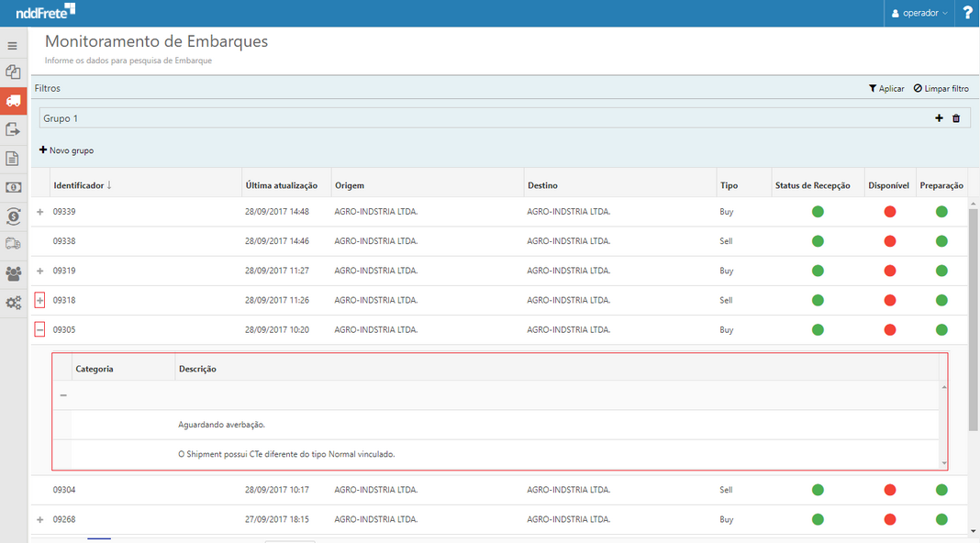The height and width of the screenshot is (543, 980).
Task: Click the document page icon in sidebar
Action: 13,159
